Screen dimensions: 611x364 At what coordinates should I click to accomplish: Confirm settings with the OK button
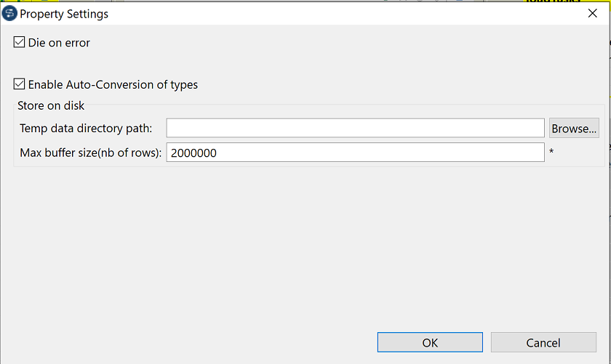click(x=430, y=342)
